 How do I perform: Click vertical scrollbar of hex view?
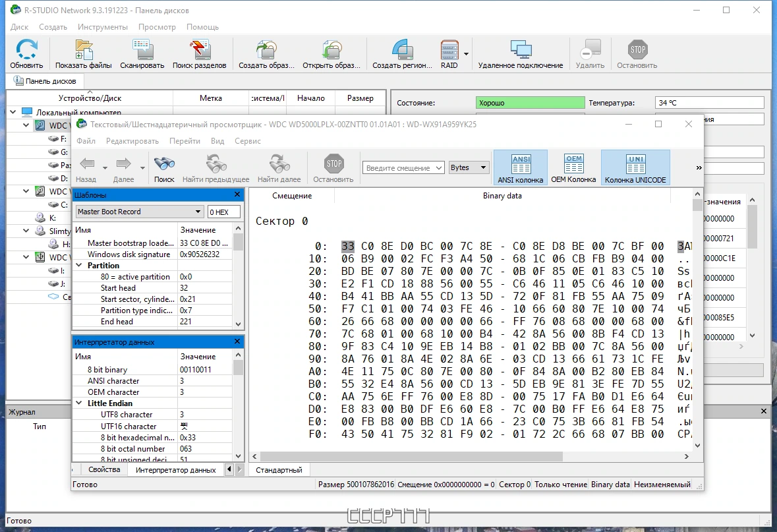[698, 205]
